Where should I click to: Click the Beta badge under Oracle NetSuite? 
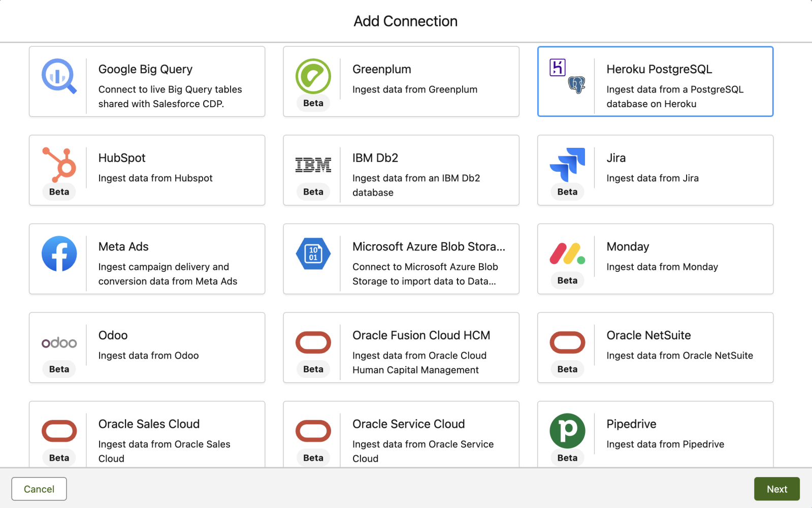click(x=567, y=369)
